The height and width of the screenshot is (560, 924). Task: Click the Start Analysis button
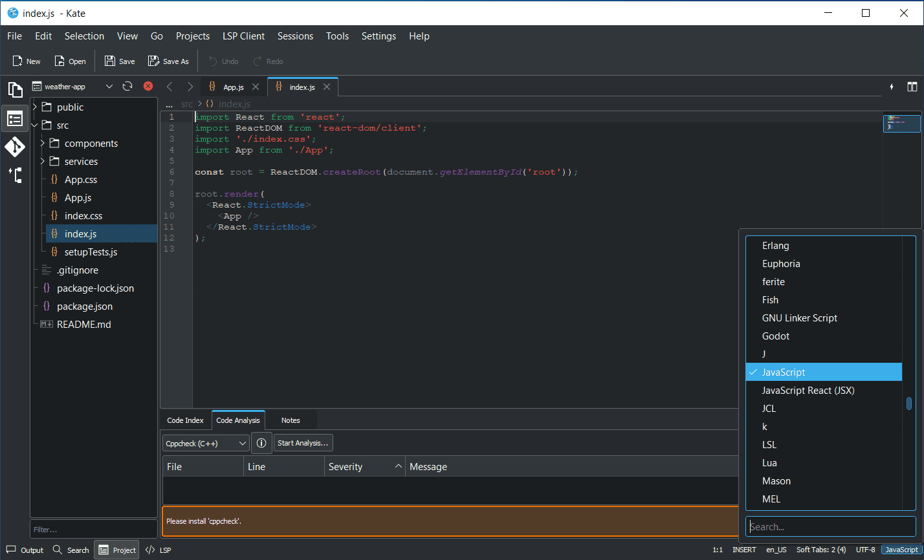(303, 443)
